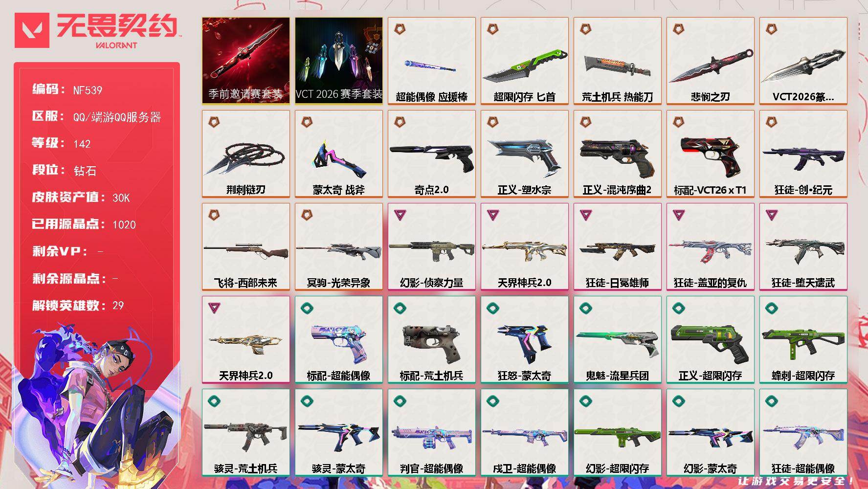Open the 季前邀请赛套装 bundle thumbnail

(245, 61)
